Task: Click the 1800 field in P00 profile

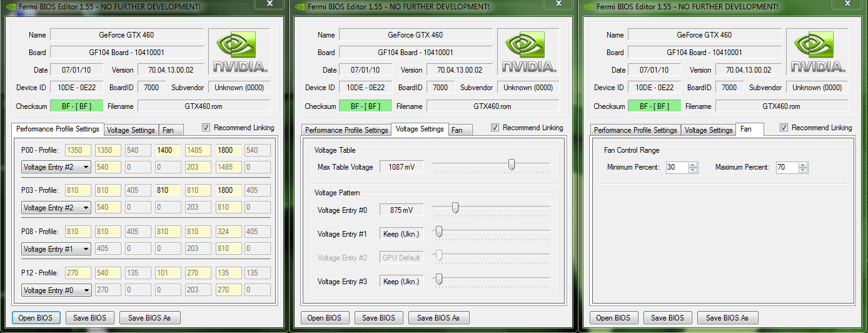Action: point(228,150)
